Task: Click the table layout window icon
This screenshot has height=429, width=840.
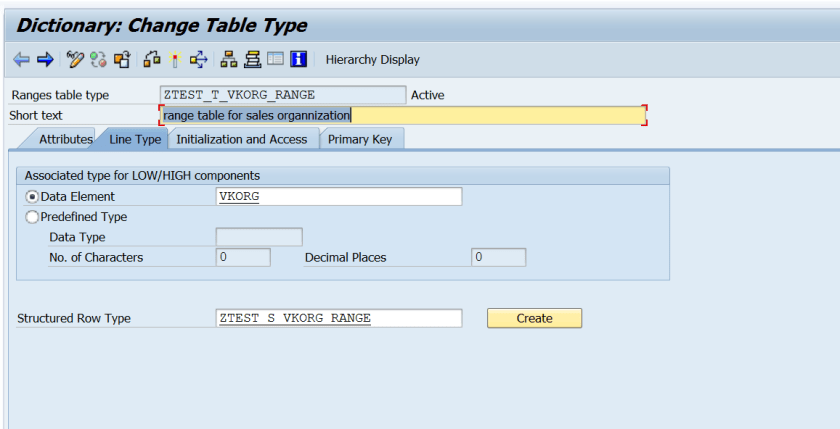Action: (x=275, y=59)
